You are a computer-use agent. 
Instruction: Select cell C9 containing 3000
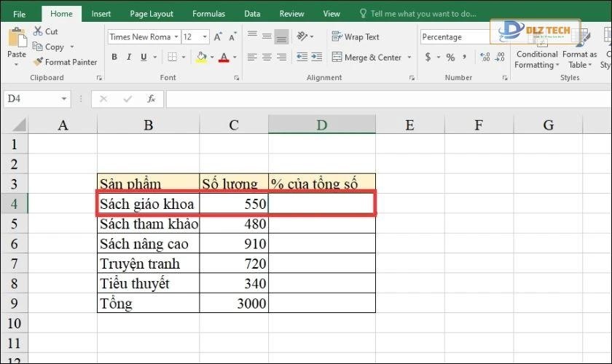tap(234, 304)
